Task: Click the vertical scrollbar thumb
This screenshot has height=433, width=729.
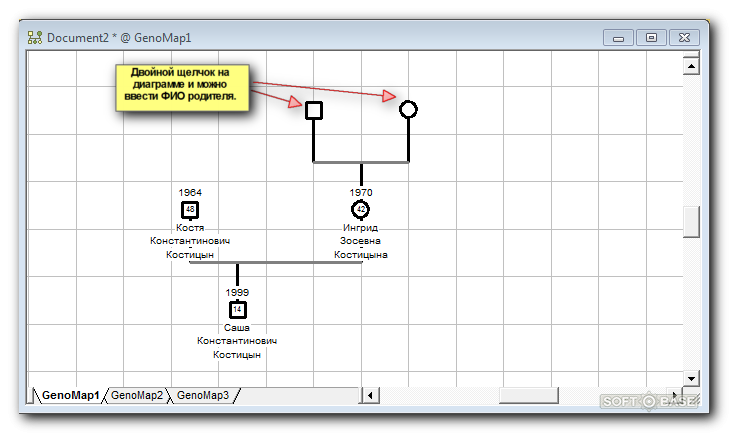Action: [690, 221]
